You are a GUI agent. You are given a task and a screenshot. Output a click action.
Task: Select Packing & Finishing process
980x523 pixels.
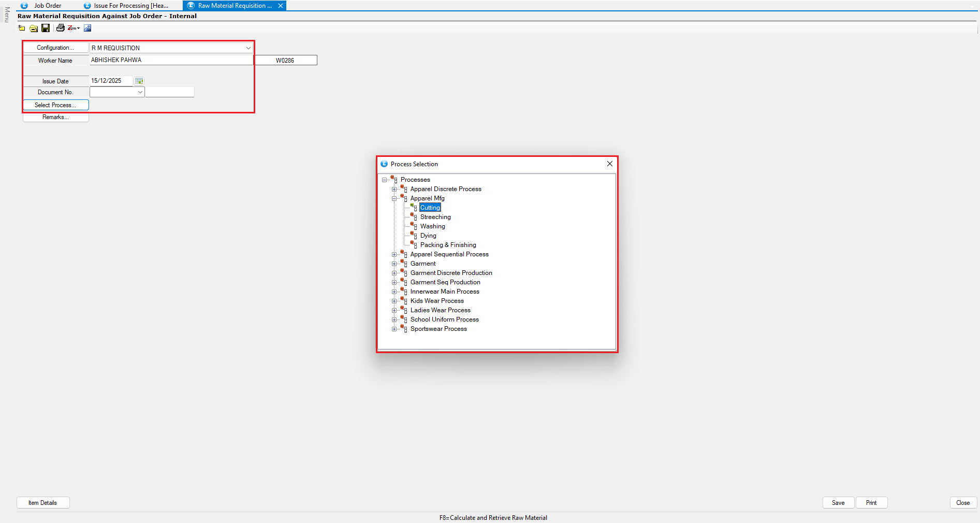[x=448, y=245]
